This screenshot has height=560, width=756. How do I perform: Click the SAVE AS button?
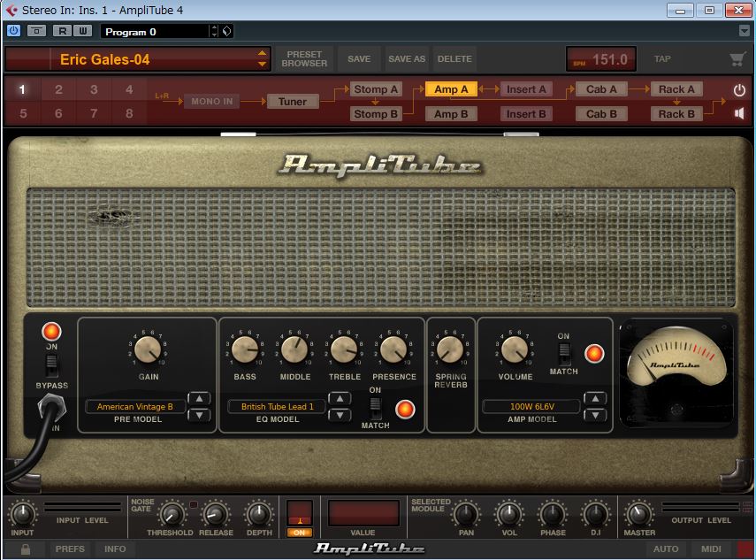tap(407, 59)
